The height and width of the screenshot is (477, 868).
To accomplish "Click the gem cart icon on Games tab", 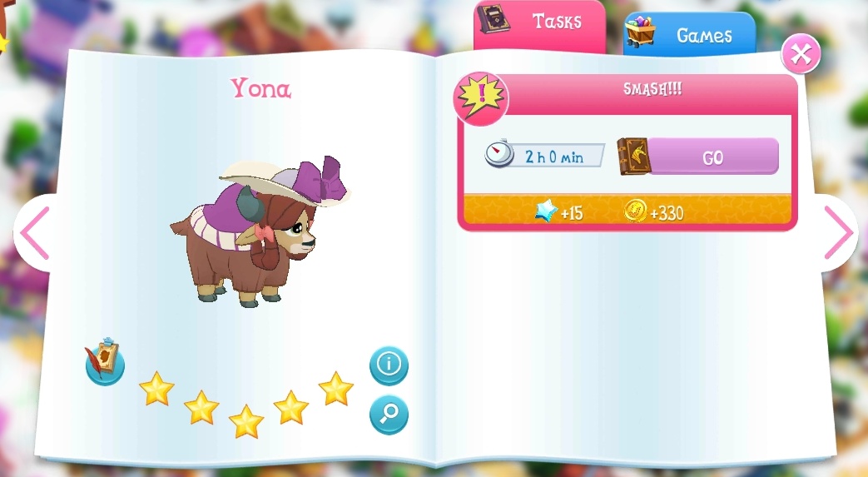I will [x=641, y=32].
